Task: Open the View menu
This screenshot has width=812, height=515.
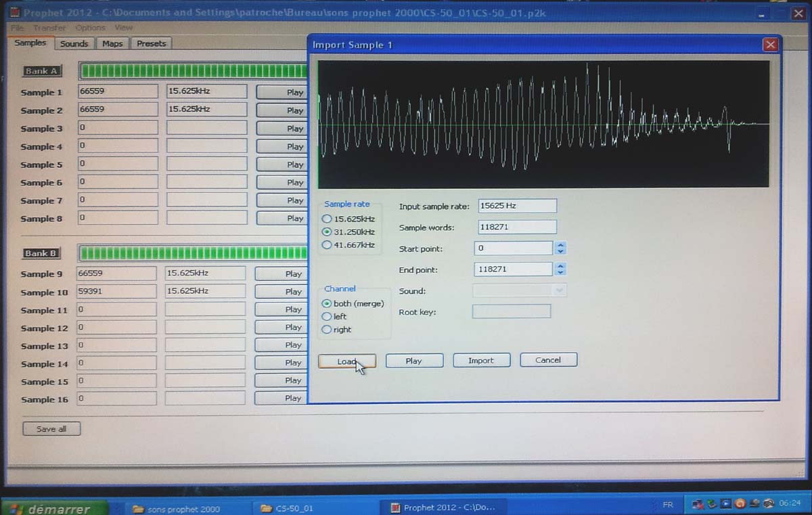Action: (x=123, y=28)
